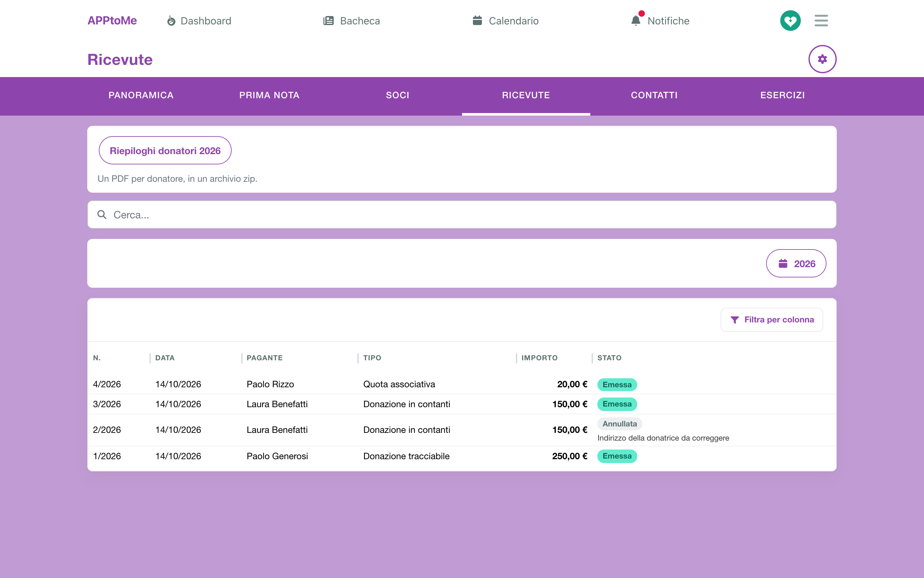
Task: Open receipt 4/2026 row
Action: coord(462,384)
